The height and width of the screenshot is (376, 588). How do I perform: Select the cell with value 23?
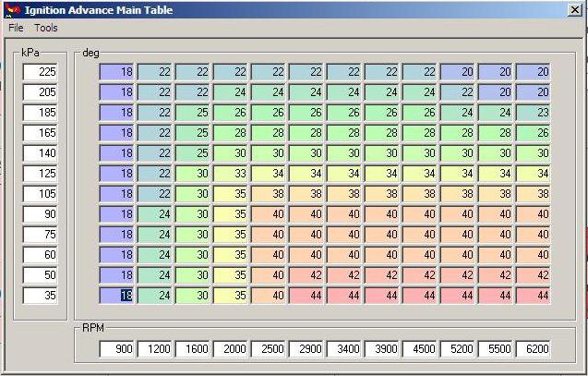[x=534, y=113]
